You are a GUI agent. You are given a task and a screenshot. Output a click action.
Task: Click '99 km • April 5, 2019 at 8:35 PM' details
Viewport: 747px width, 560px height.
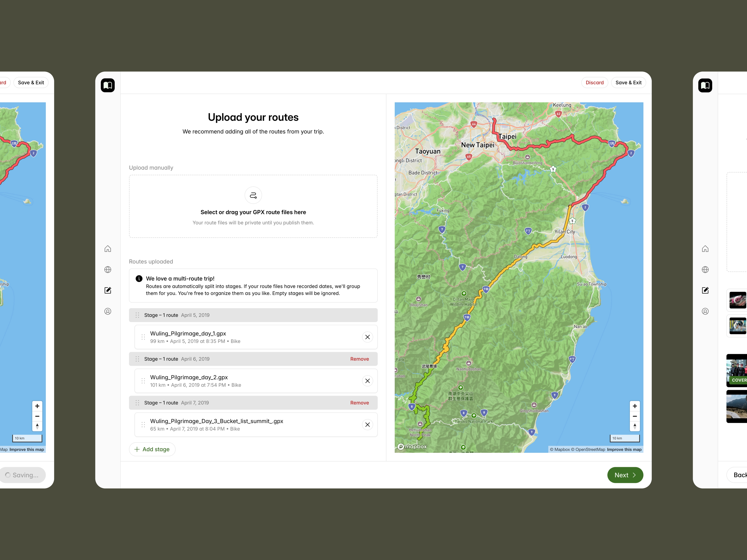[195, 341]
